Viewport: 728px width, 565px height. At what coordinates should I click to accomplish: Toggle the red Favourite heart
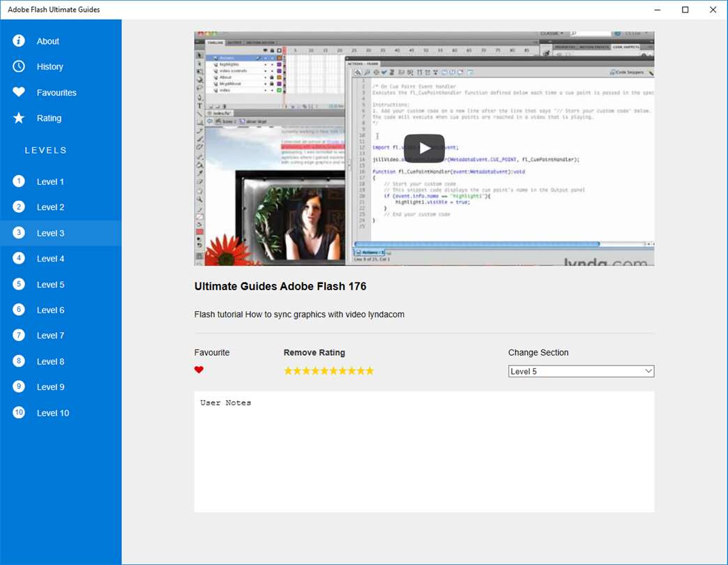(199, 370)
